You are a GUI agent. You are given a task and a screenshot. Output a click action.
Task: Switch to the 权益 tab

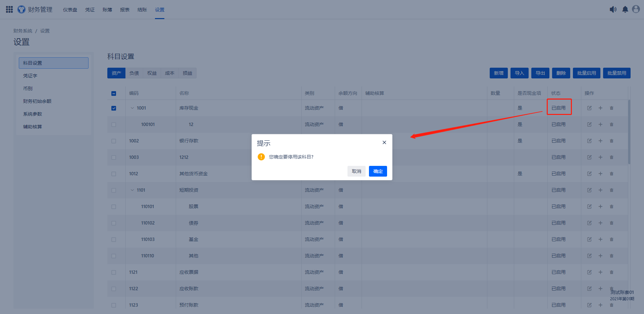(152, 73)
